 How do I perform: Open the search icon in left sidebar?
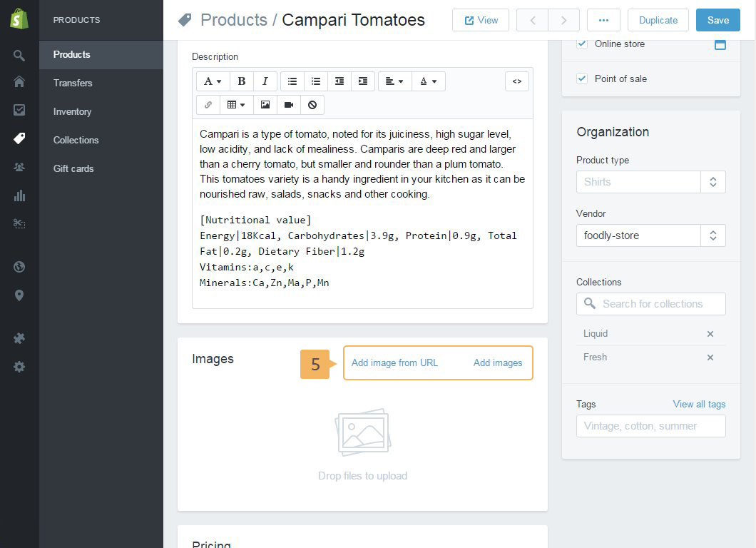pyautogui.click(x=19, y=55)
